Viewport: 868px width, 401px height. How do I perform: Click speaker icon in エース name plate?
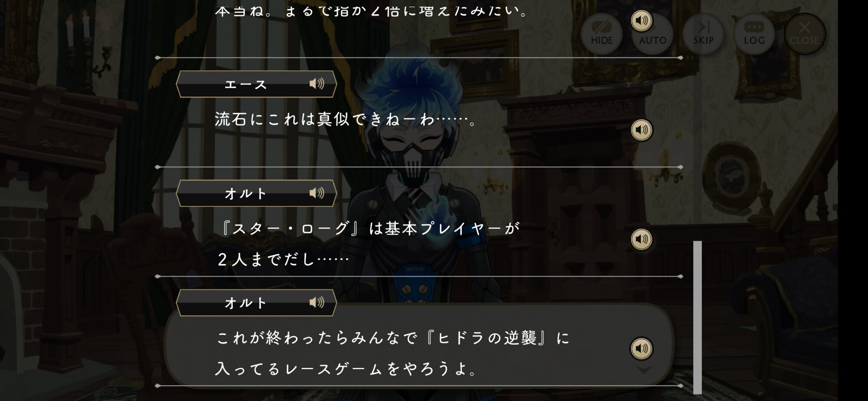[317, 83]
